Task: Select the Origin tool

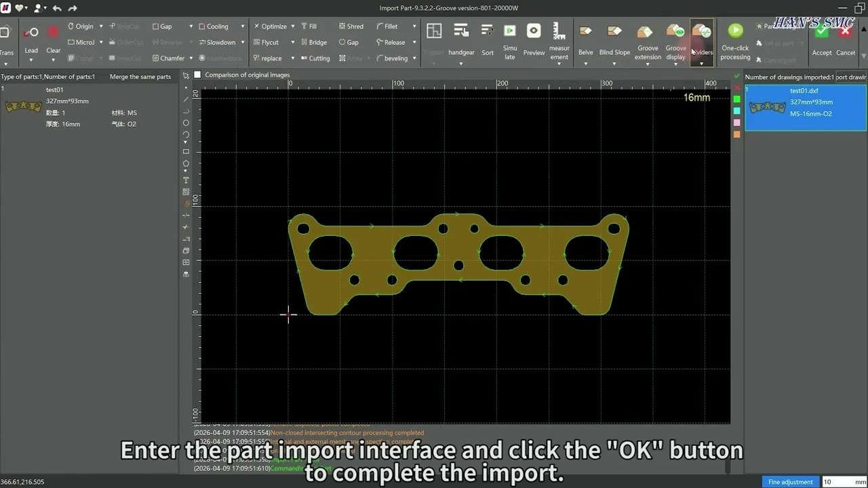Action: [80, 26]
